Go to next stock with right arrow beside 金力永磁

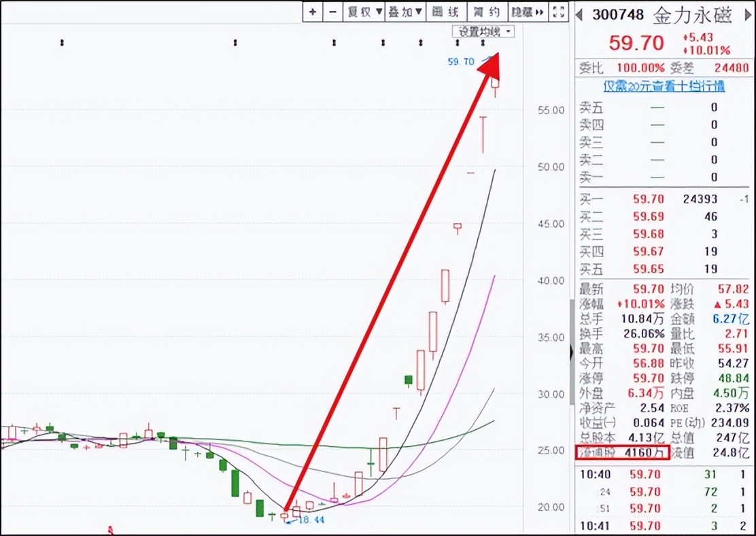(x=748, y=13)
